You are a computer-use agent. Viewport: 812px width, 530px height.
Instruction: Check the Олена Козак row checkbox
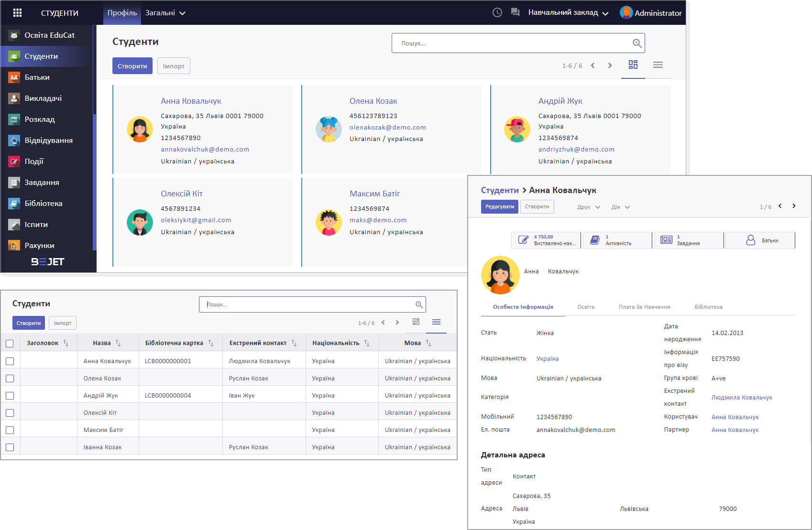10,379
